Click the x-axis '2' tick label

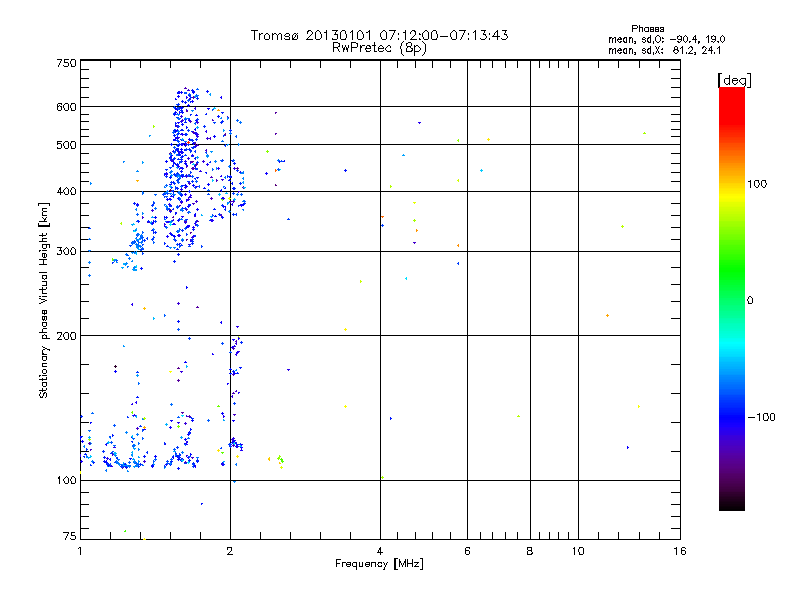coord(230,551)
